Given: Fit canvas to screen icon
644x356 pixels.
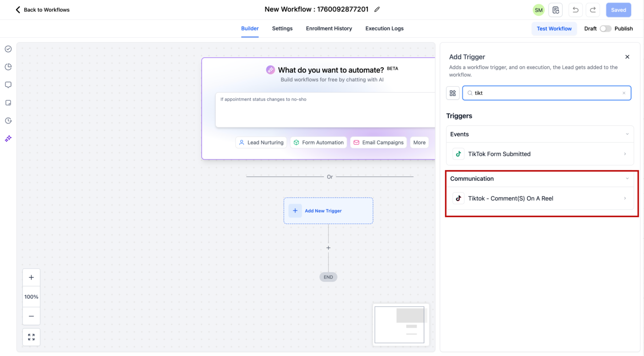Looking at the screenshot, I should [31, 337].
